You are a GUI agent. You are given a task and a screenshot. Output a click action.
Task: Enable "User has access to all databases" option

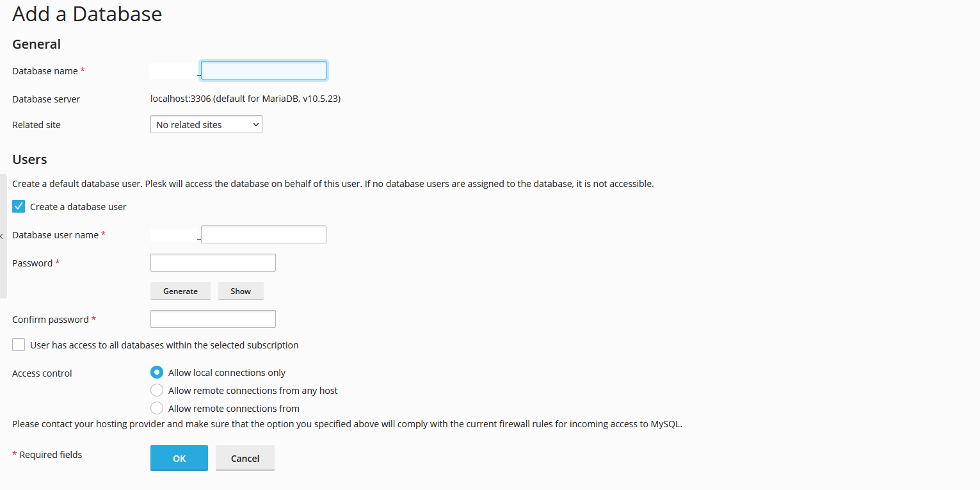point(18,345)
